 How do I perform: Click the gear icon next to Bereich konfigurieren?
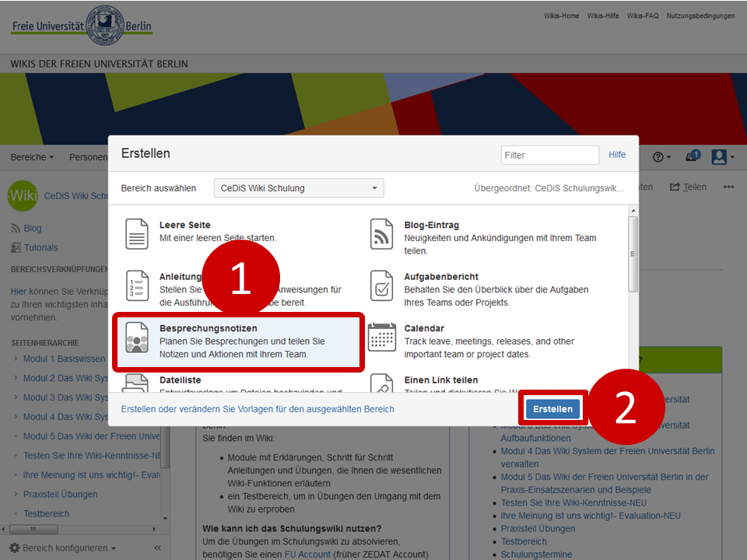click(15, 548)
